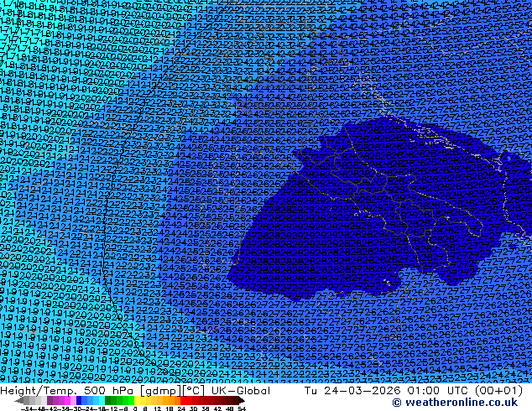Click the weatheronline.co.uk copyright link
This screenshot has width=532, height=411.
coord(455,403)
